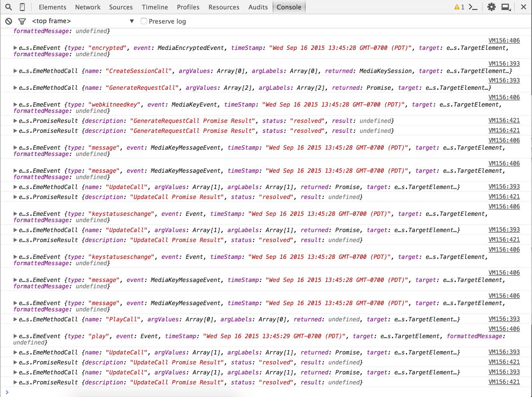532x397 pixels.
Task: Switch to the Network tab
Action: (x=87, y=7)
